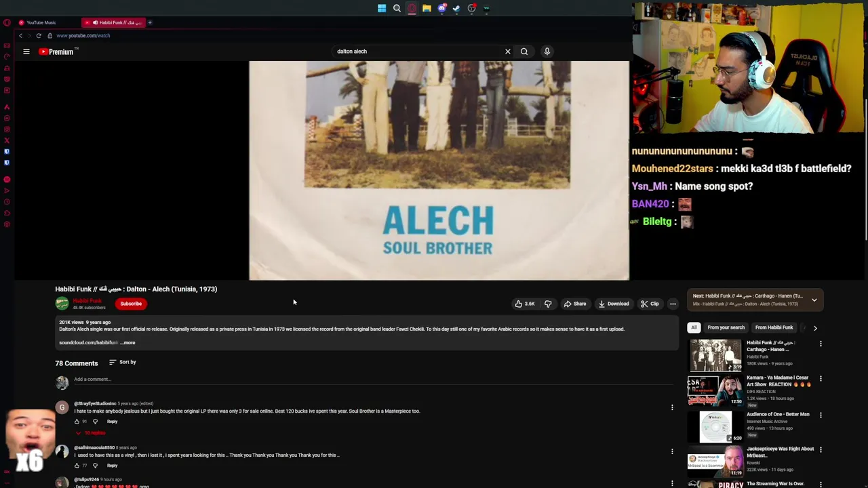Reply to the salhimaaoula8550 comment

[x=112, y=466]
